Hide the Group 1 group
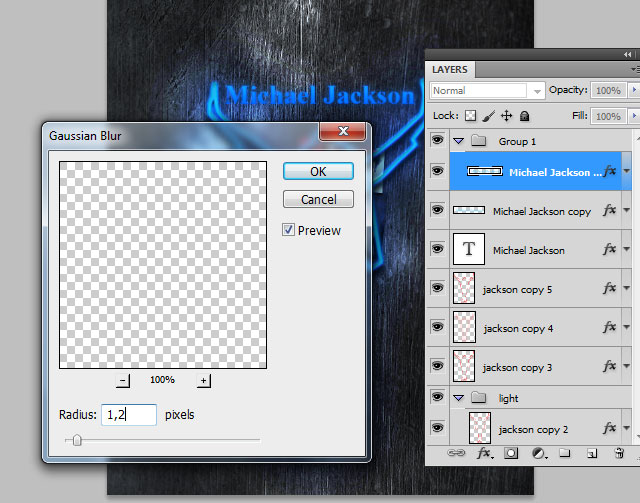Screen dimensions: 640x503 tap(437, 140)
